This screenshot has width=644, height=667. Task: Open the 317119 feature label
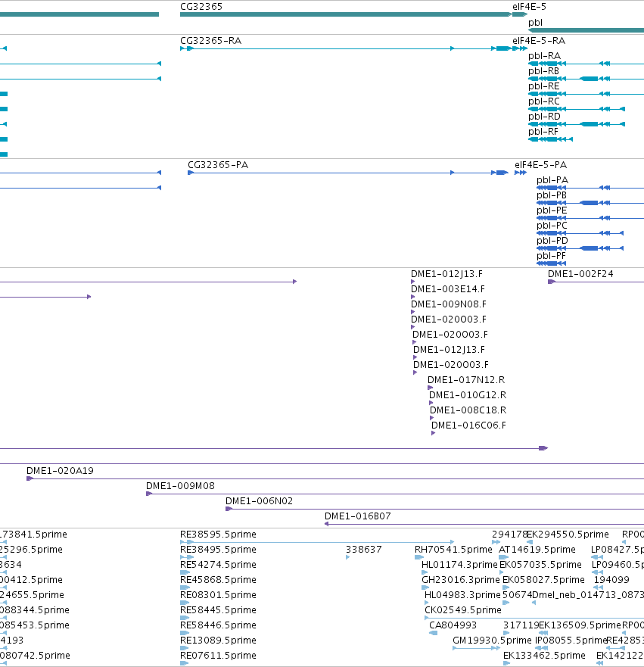point(521,625)
